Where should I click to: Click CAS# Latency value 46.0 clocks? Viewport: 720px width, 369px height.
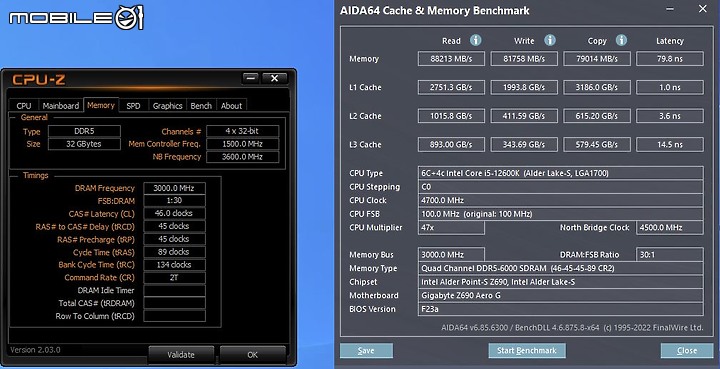click(174, 213)
